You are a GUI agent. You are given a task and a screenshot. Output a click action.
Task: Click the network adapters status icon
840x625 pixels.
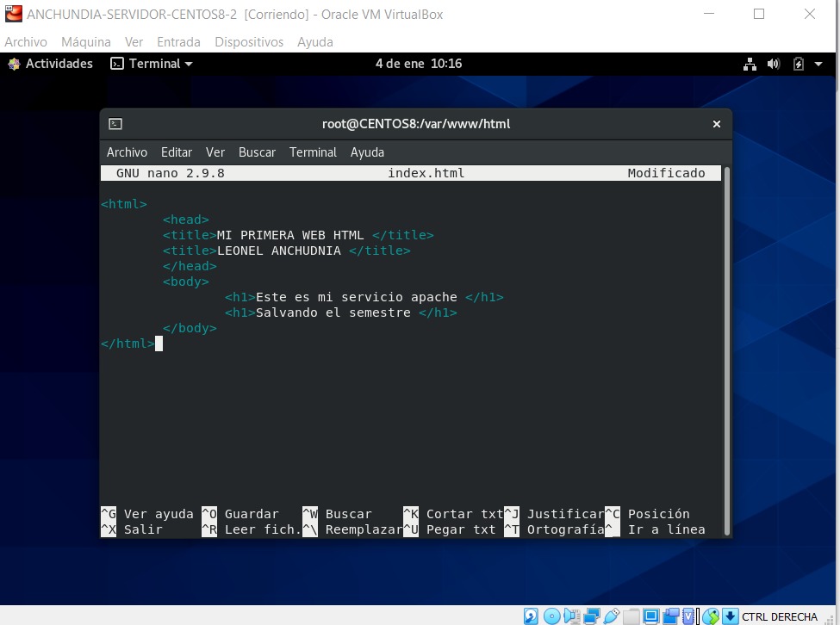tap(591, 616)
